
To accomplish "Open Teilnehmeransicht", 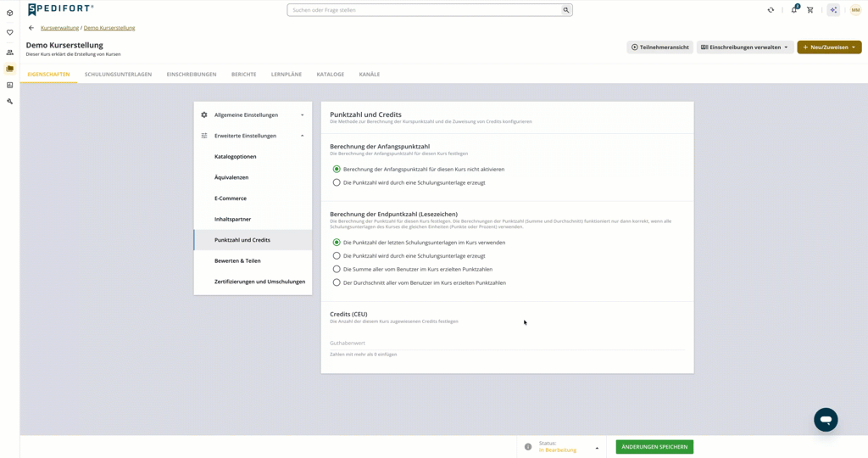I will [x=659, y=47].
